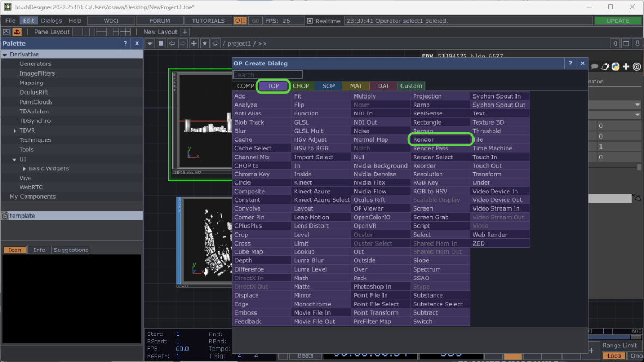
Task: Click the palette browser icon beside Pane Layout
Action: [6, 32]
